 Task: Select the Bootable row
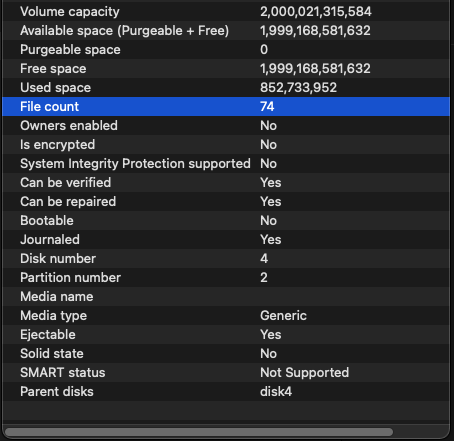226,221
